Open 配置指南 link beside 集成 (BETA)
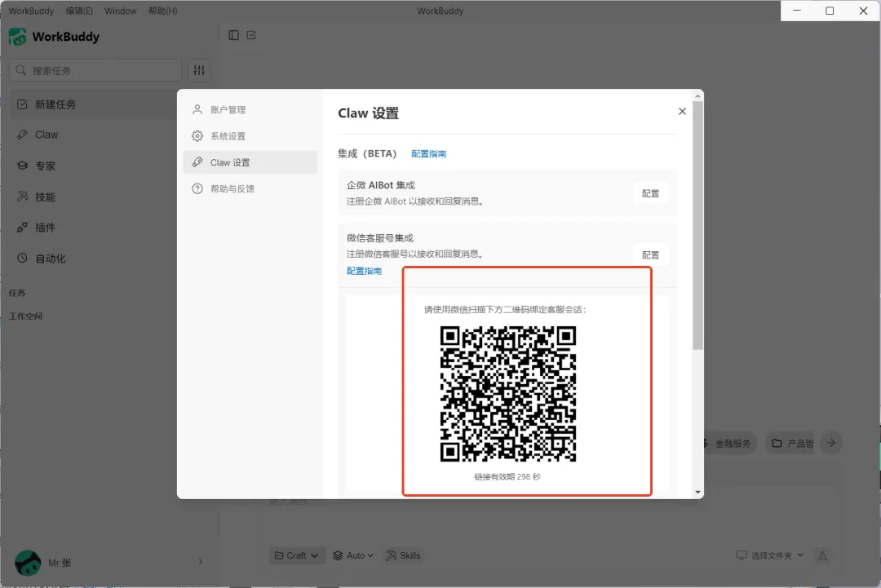 pyautogui.click(x=429, y=154)
